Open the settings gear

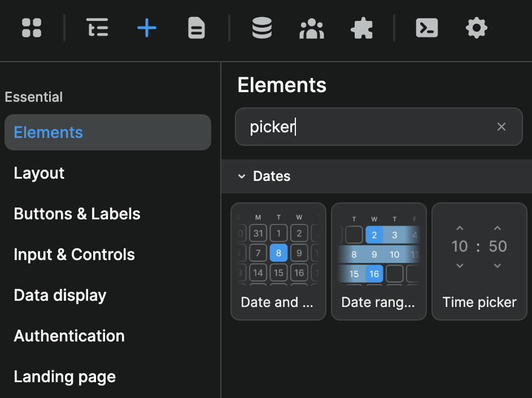click(x=476, y=28)
